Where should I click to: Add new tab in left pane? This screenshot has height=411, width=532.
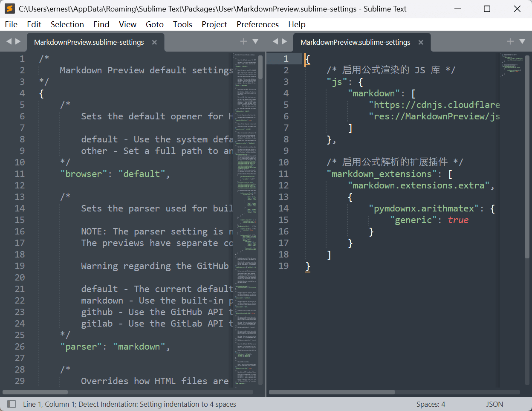pyautogui.click(x=243, y=41)
